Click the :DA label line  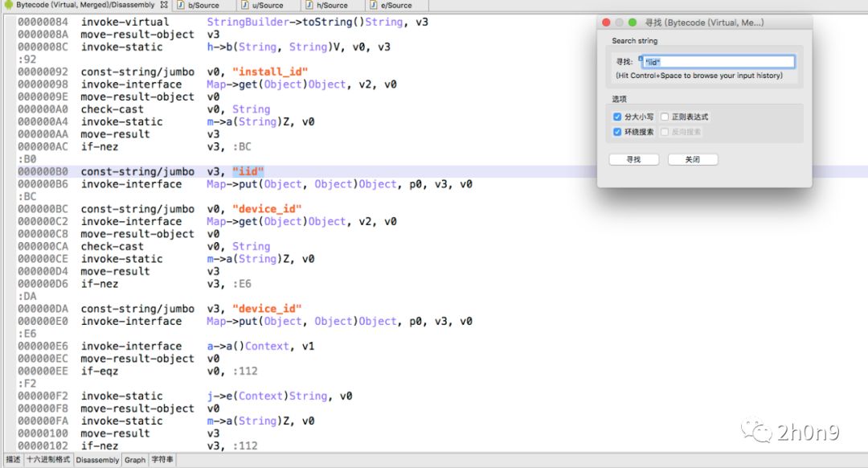click(x=27, y=296)
